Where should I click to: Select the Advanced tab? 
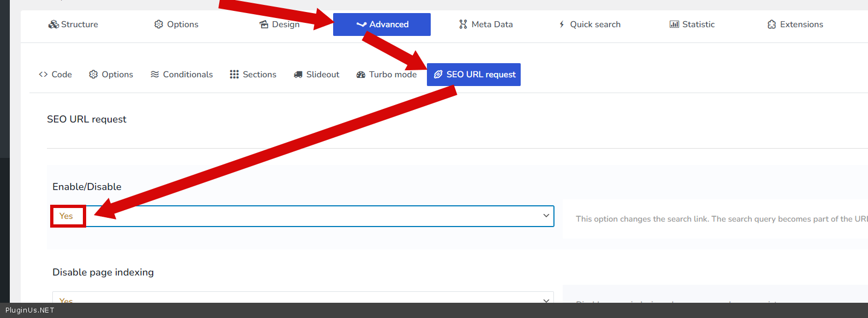382,25
